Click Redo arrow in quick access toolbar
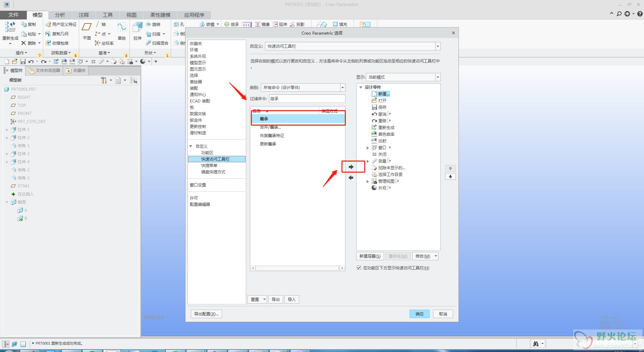 coord(44,61)
